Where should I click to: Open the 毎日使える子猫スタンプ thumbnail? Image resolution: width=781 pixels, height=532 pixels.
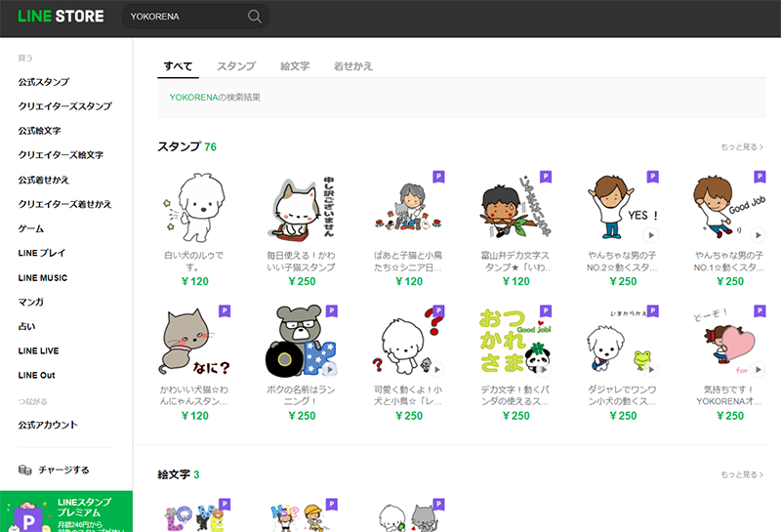[x=302, y=207]
